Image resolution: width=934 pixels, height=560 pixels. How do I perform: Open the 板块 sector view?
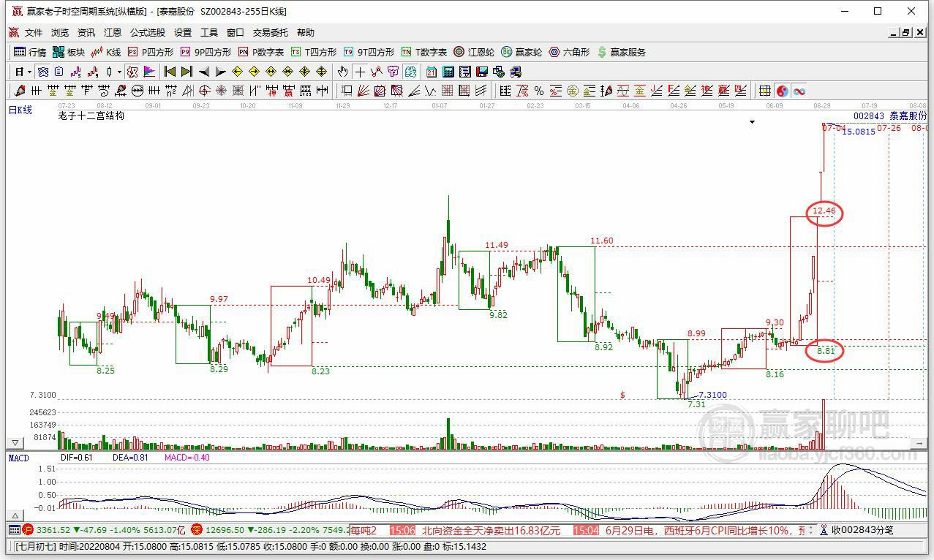point(69,52)
